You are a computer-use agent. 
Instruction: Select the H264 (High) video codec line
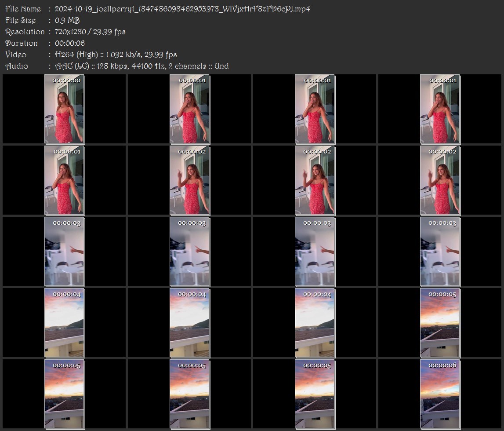[x=116, y=55]
